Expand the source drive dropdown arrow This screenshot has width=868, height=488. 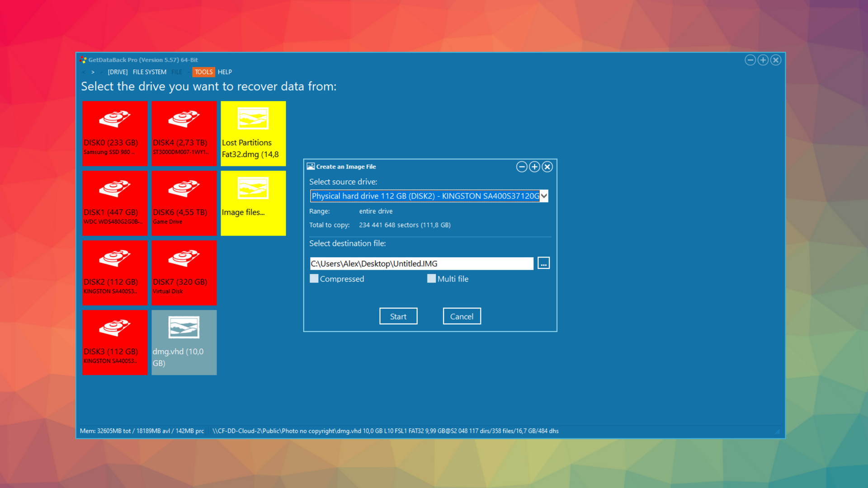click(x=544, y=196)
